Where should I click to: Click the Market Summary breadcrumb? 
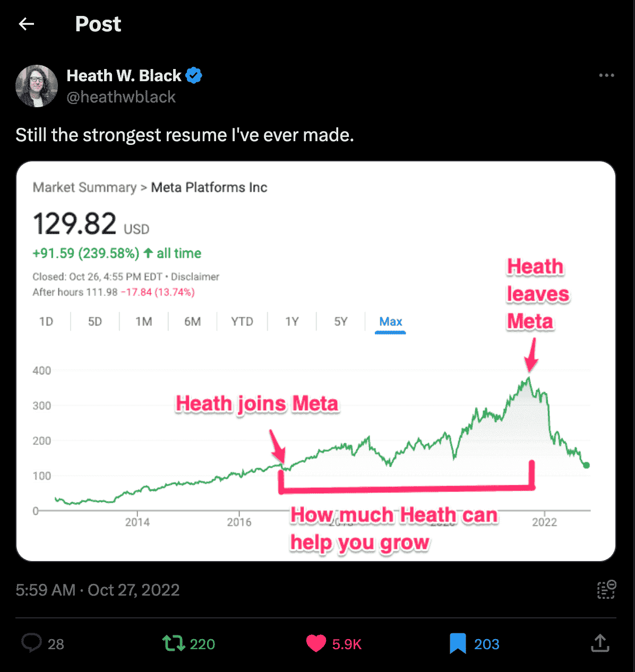coord(84,187)
